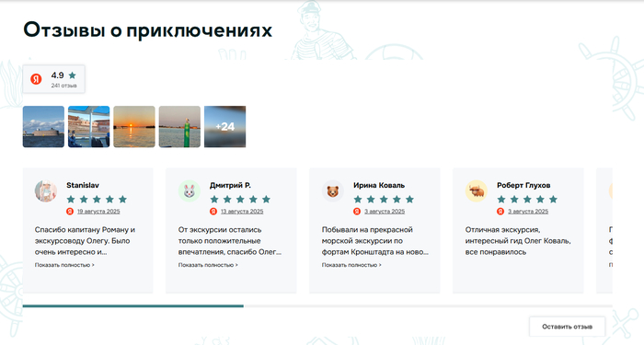Expand Дмитрий Р.'s review with Показать полностью

pyautogui.click(x=208, y=265)
